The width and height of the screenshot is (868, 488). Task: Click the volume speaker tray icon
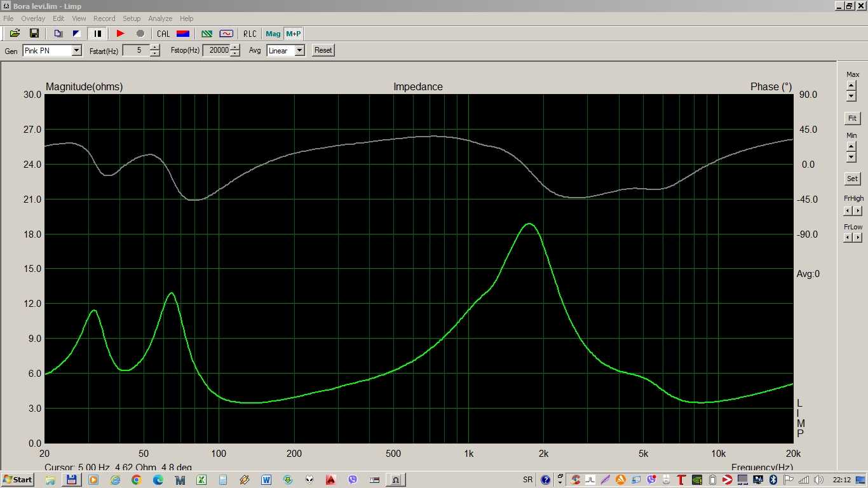pos(819,480)
